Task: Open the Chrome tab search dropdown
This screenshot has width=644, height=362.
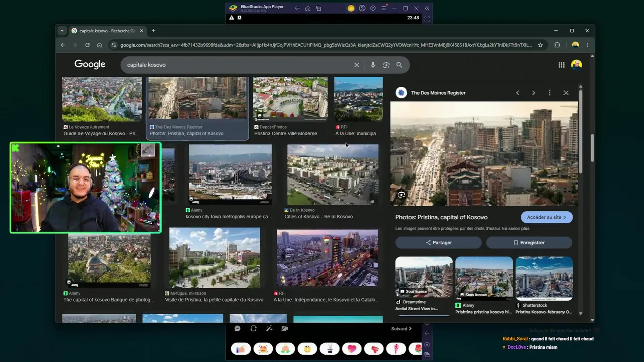Action: pyautogui.click(x=62, y=31)
